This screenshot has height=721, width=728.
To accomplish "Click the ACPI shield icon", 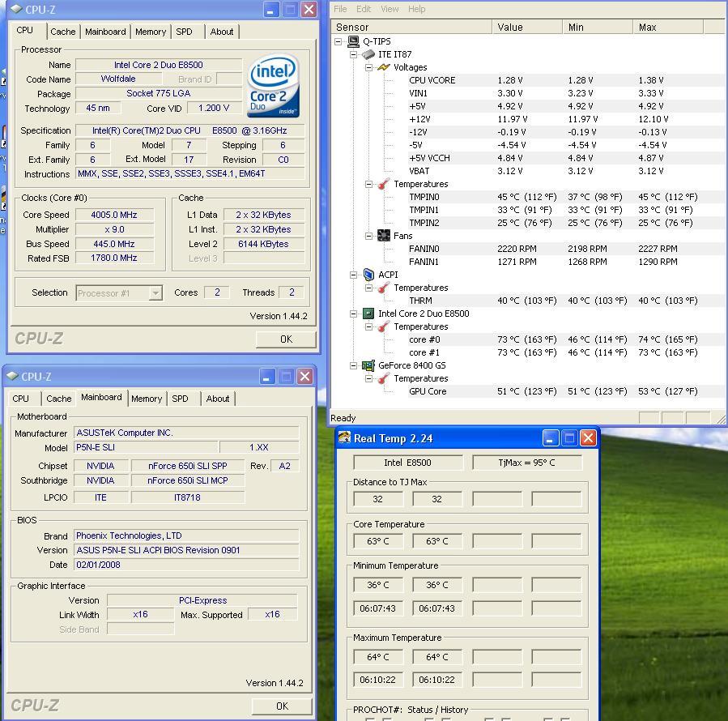I will pos(368,275).
